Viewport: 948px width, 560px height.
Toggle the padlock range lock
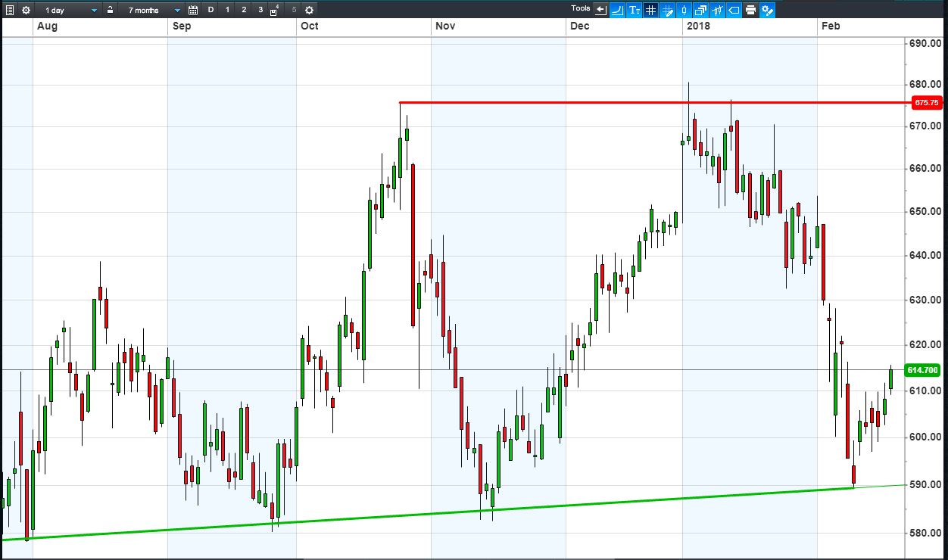pos(111,10)
